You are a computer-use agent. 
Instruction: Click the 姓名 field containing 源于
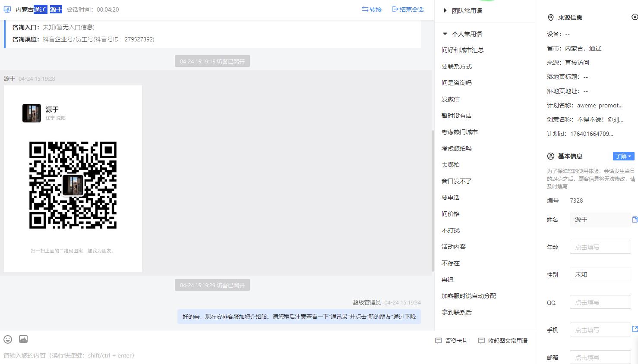600,220
